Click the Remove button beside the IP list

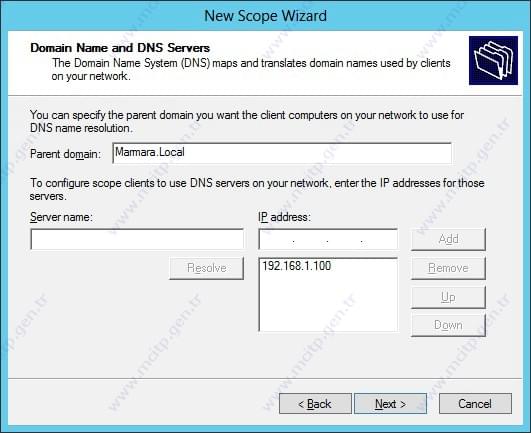pyautogui.click(x=448, y=268)
